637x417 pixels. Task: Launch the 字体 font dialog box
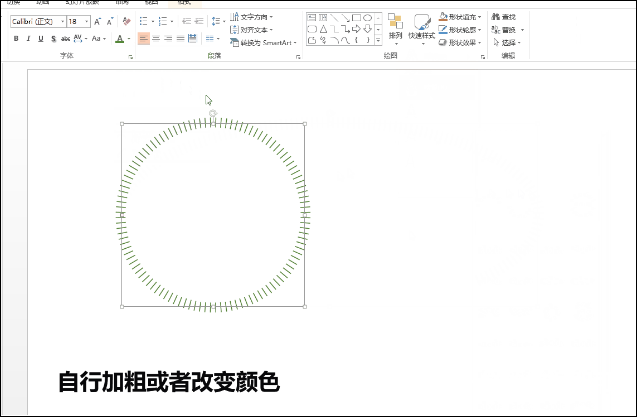(x=130, y=57)
